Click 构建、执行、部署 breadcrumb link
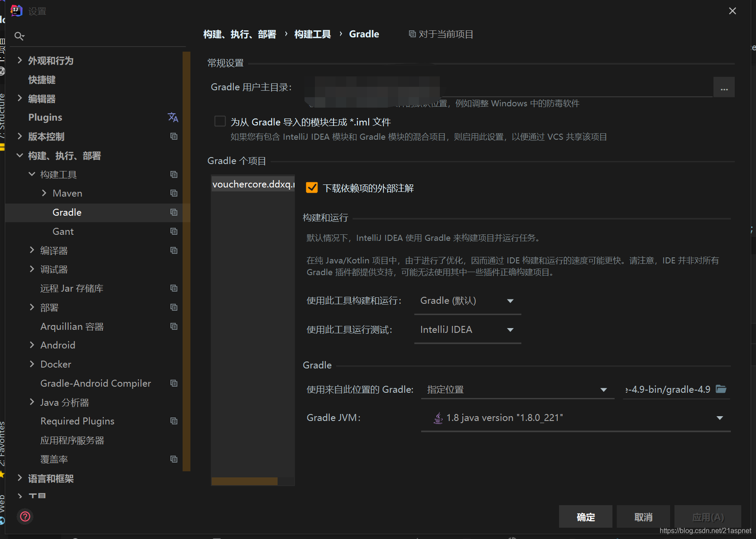 point(239,34)
